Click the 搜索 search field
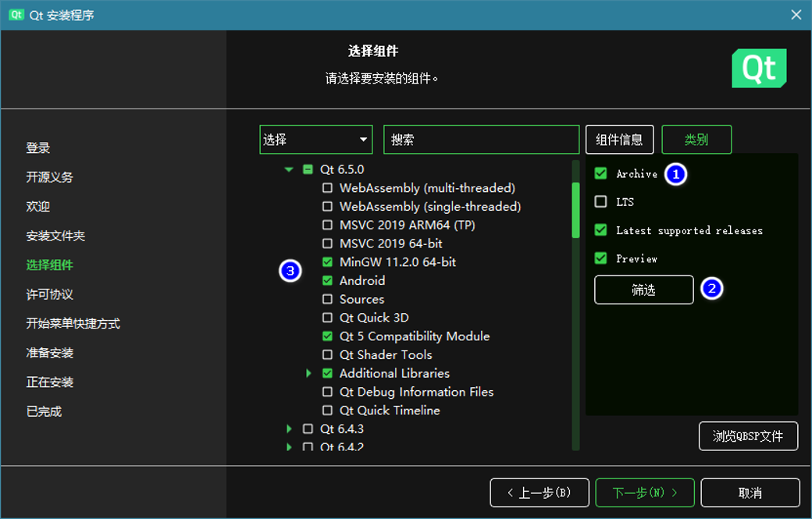 pyautogui.click(x=481, y=139)
